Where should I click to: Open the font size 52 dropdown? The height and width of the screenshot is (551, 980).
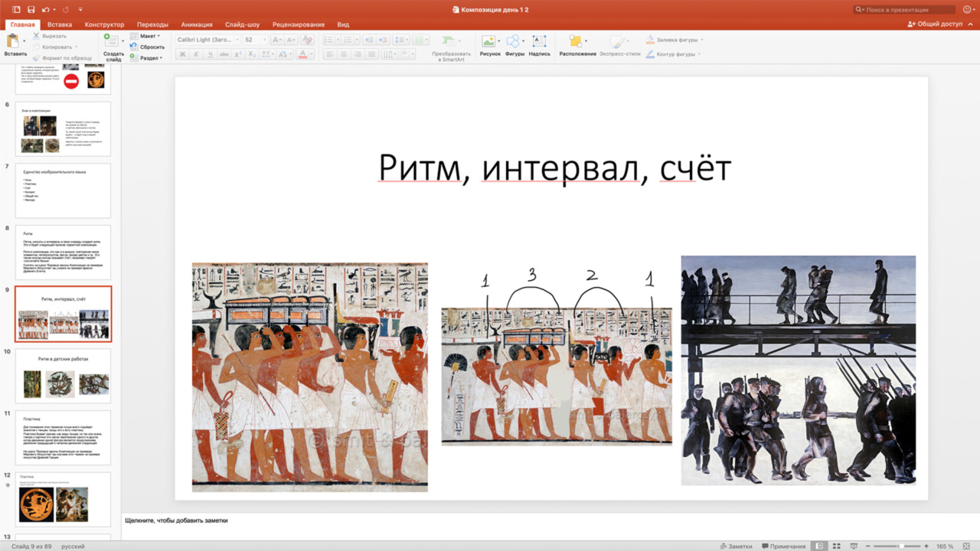tap(254, 40)
